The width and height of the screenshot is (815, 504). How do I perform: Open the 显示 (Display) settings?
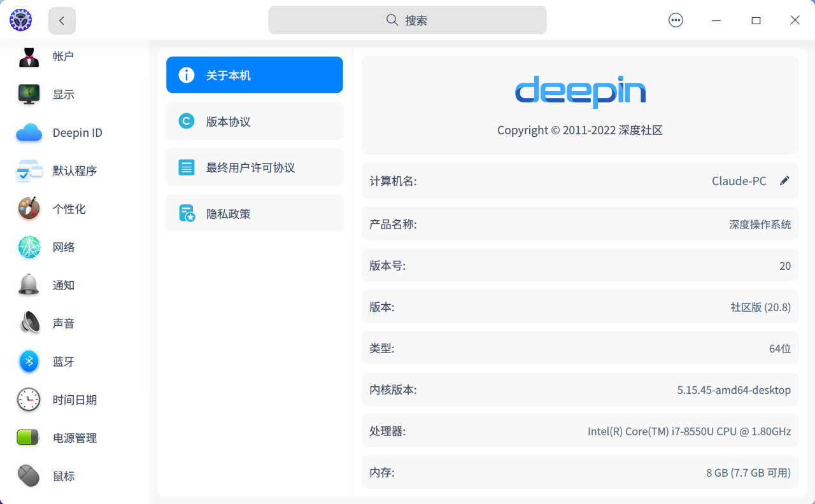click(x=63, y=94)
